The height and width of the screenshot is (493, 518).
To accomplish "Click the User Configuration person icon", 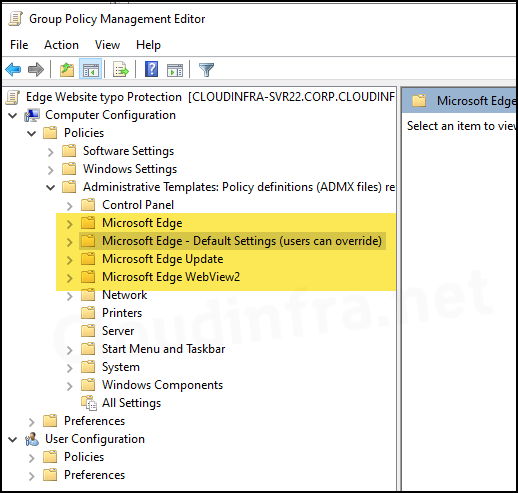I will 32,439.
